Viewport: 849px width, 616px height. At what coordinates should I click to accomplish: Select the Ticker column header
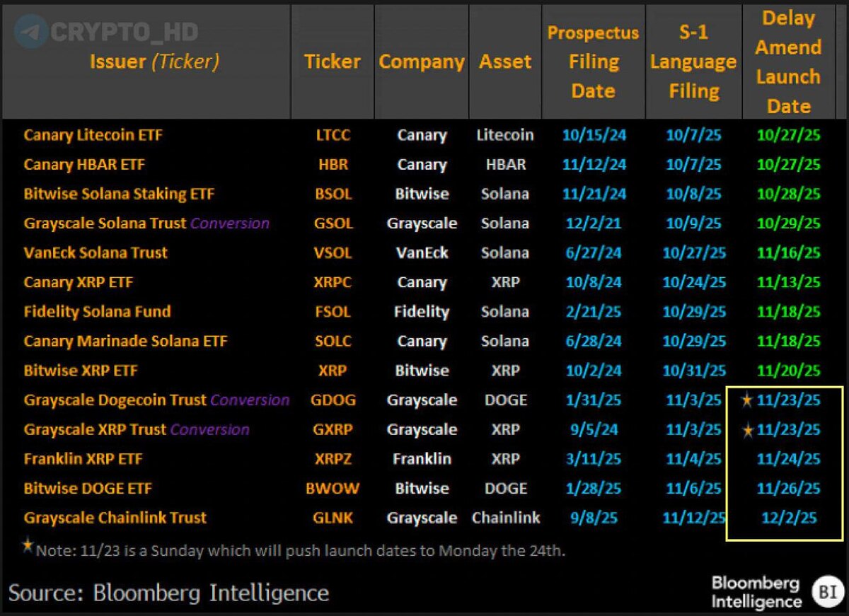pyautogui.click(x=332, y=62)
